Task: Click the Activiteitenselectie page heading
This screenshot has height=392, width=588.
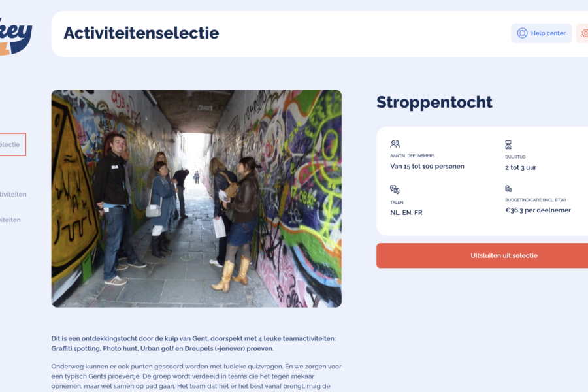Action: click(141, 33)
